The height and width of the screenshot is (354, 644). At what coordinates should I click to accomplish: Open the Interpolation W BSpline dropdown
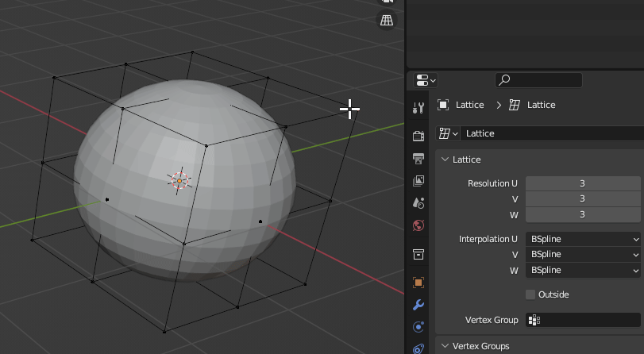tap(583, 270)
